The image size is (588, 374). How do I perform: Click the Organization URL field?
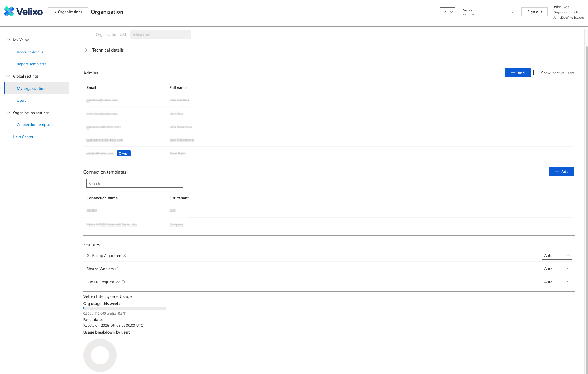pos(161,34)
